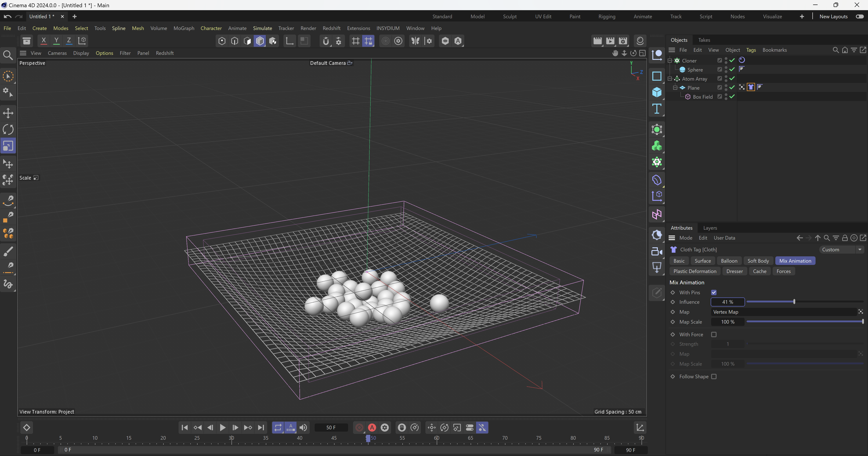Screen dimensions: 868x456
Task: Click the Text spline tool icon
Action: pyautogui.click(x=657, y=109)
